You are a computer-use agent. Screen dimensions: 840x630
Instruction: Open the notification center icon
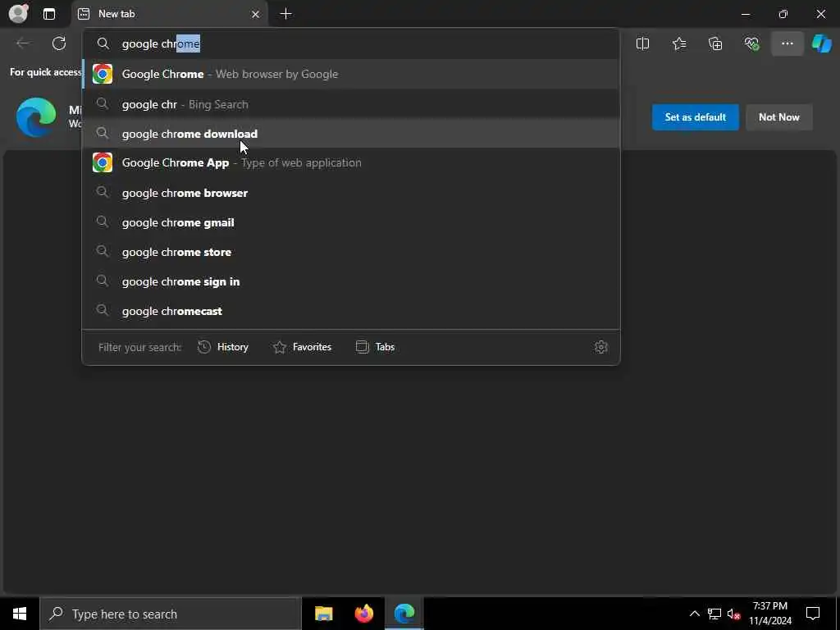pos(813,614)
